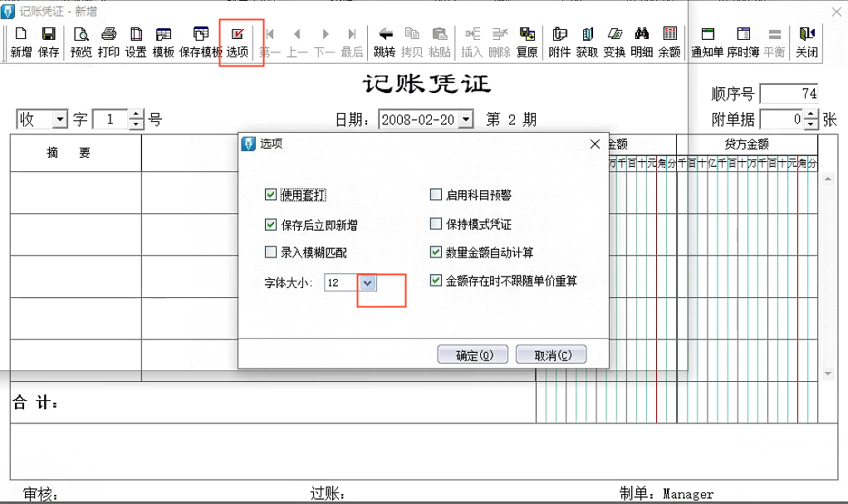Enable the 启用科目预警 checkbox
The image size is (848, 504).
coord(435,195)
